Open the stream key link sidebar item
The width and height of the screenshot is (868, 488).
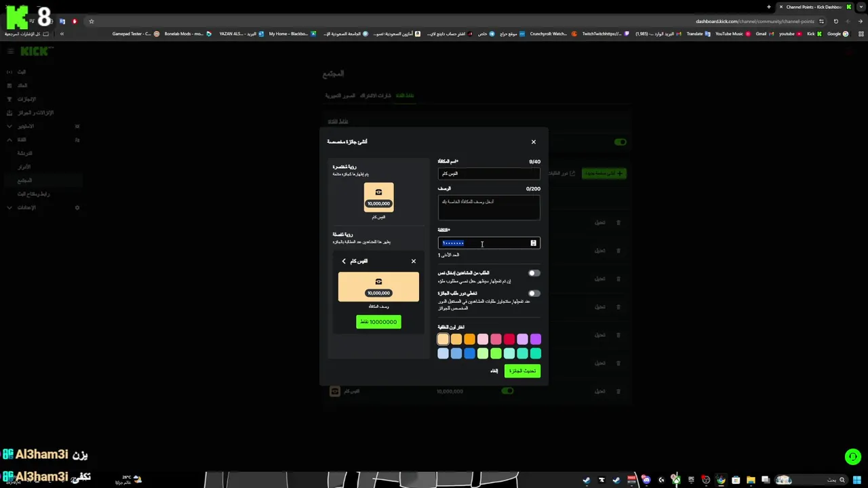33,194
